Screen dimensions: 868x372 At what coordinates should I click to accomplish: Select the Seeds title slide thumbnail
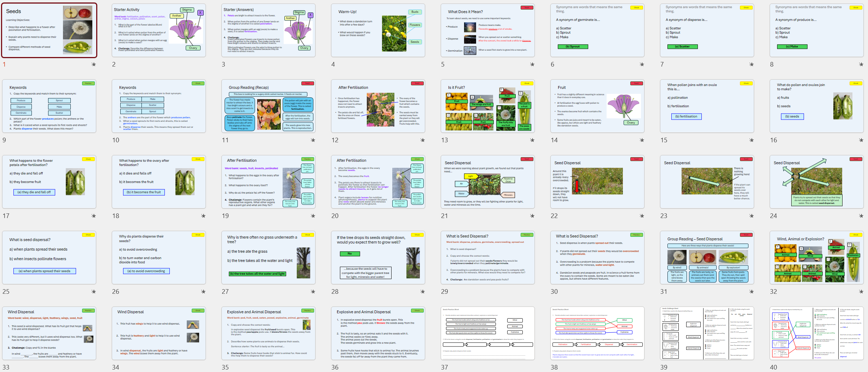coord(49,30)
